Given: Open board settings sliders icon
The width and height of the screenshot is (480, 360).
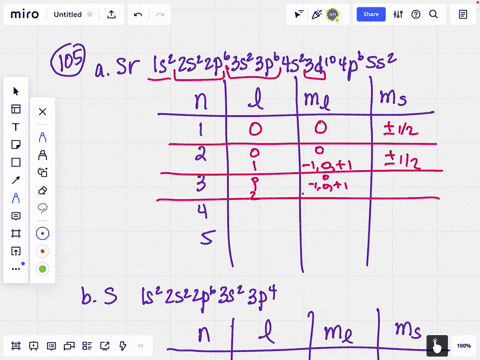Looking at the screenshot, I should (398, 14).
